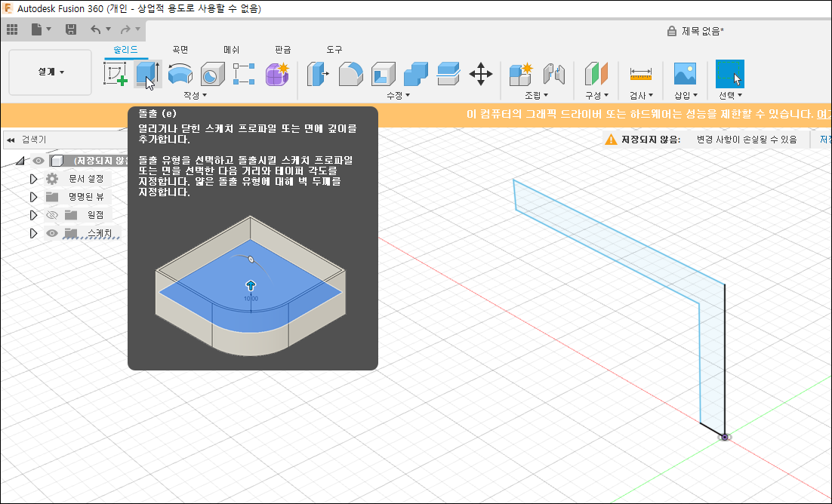
Task: Select the Create Form tool
Action: point(277,74)
